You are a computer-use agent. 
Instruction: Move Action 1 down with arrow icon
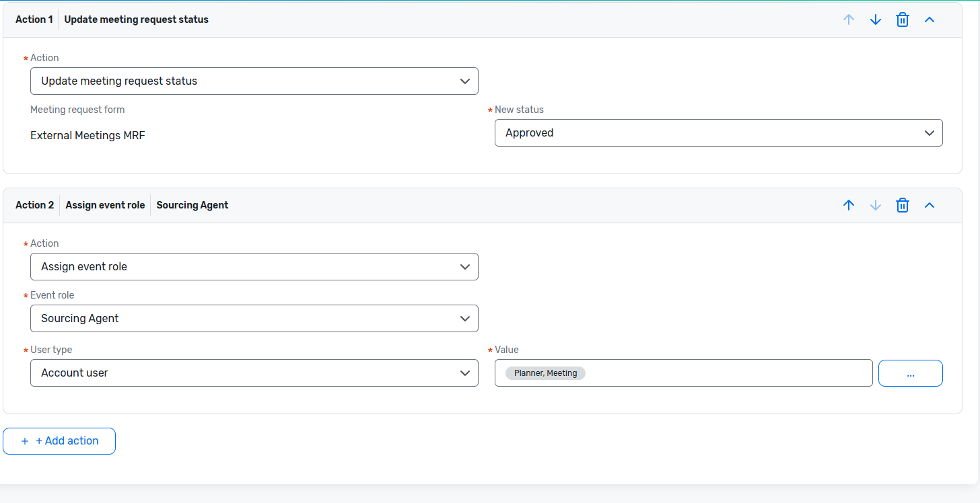876,20
